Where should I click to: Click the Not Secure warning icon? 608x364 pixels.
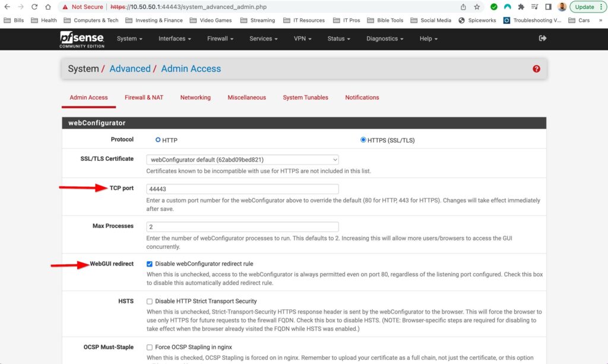[x=65, y=7]
